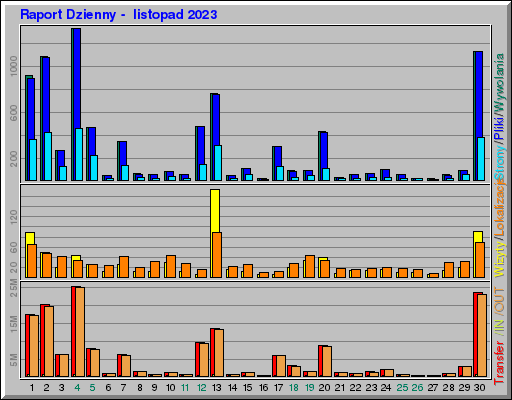Select day label '20' on the x-axis
The width and height of the screenshot is (512, 400).
point(324,388)
